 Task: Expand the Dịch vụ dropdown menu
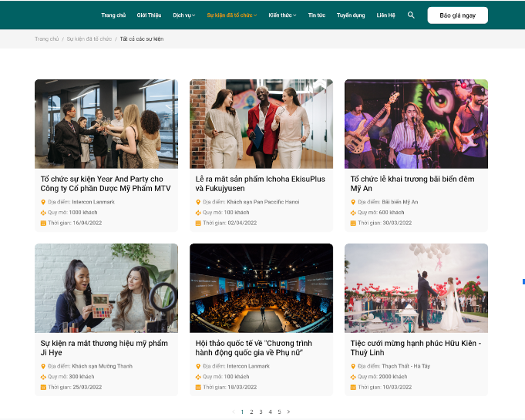click(184, 15)
